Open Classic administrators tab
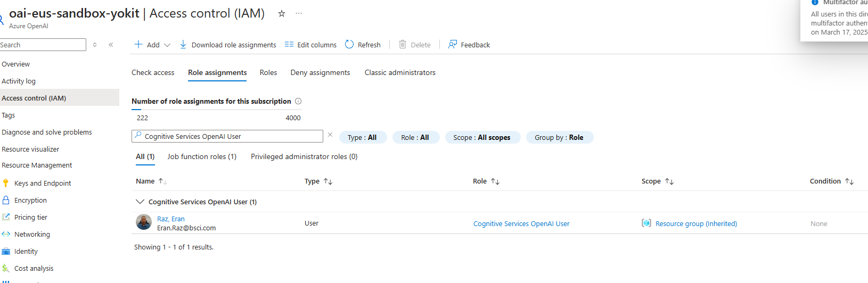Viewport: 868px width, 283px height. pos(400,72)
